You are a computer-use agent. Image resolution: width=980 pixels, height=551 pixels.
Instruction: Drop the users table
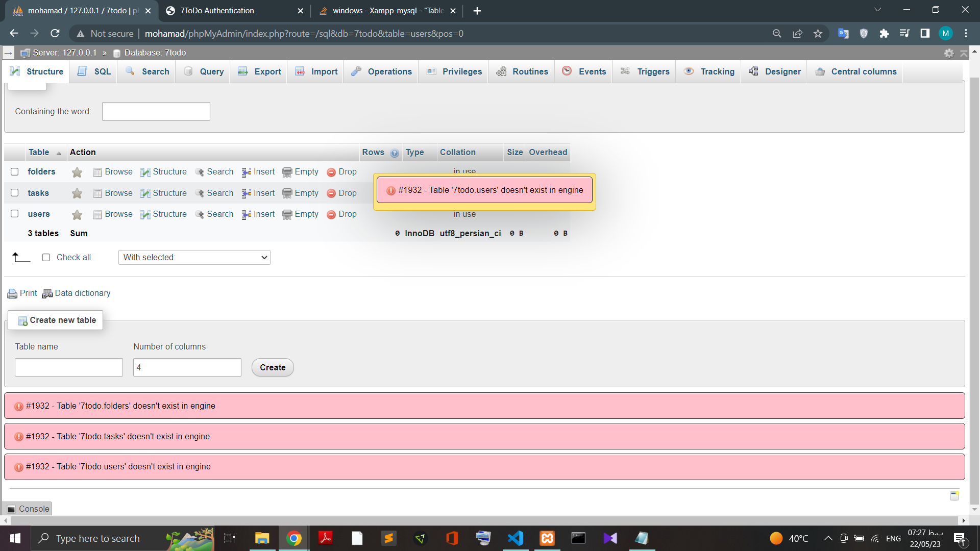click(x=341, y=214)
